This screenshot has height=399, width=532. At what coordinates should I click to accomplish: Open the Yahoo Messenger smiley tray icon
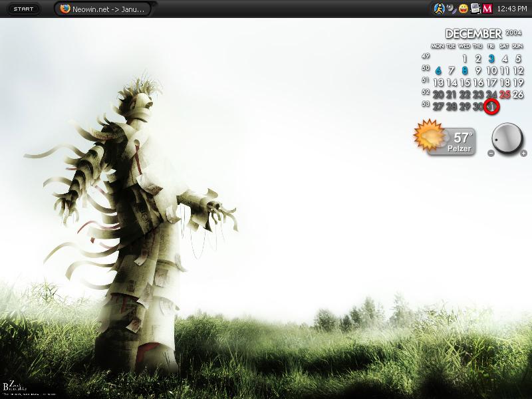coord(464,9)
